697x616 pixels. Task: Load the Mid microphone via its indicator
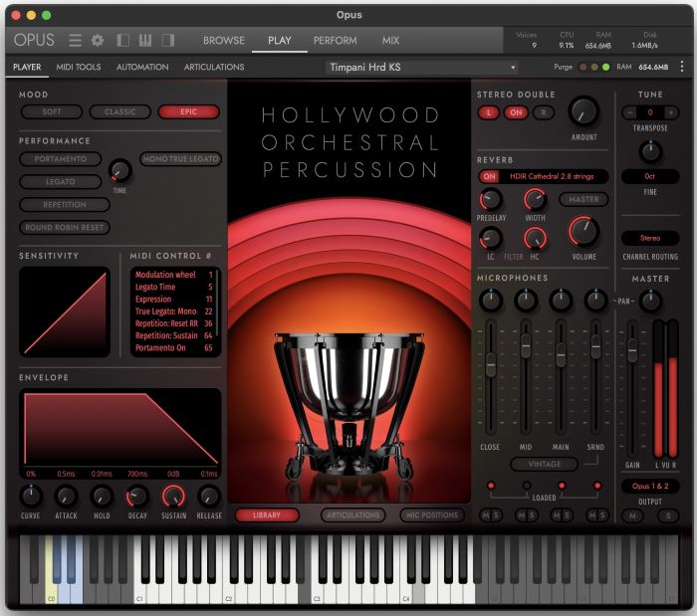[526, 486]
